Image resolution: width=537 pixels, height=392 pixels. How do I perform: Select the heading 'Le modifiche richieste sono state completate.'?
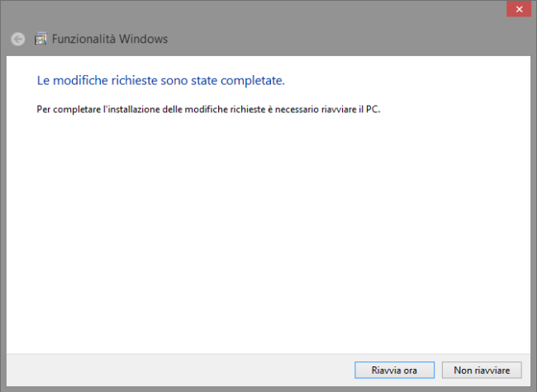(x=160, y=81)
